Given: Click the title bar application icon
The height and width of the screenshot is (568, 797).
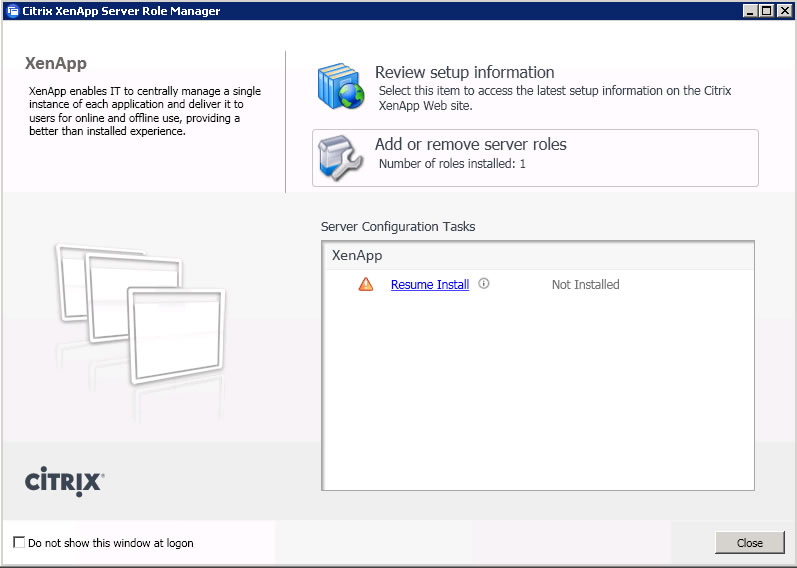Looking at the screenshot, I should (x=11, y=11).
